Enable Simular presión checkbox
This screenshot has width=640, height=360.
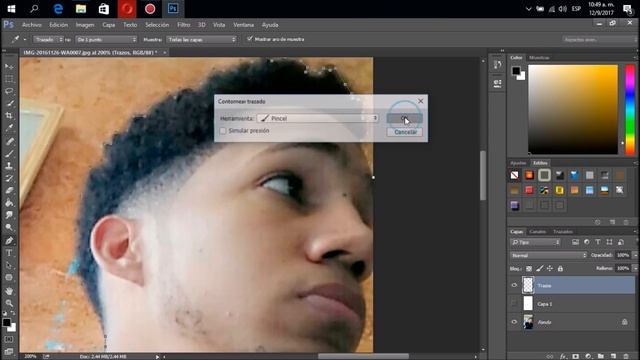[223, 131]
